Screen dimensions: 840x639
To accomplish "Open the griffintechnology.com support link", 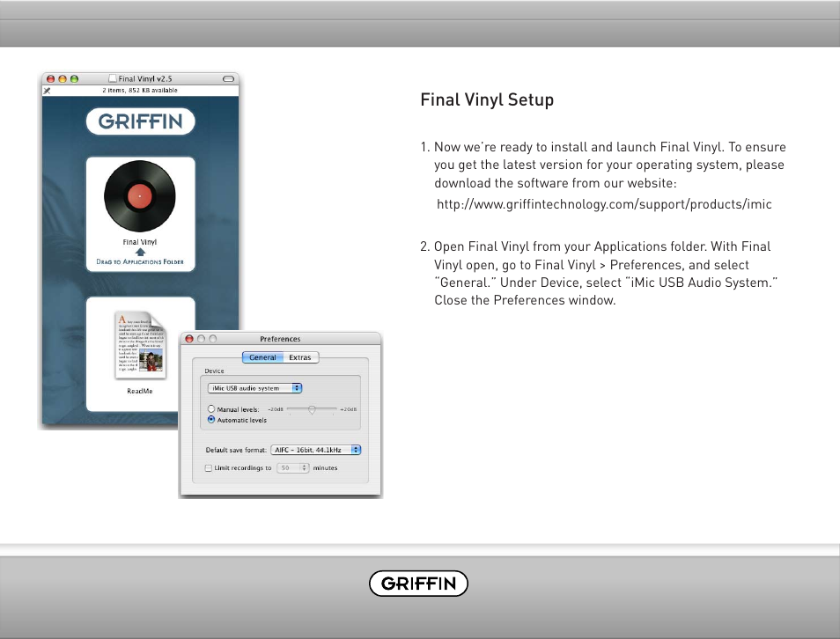I will [x=604, y=204].
